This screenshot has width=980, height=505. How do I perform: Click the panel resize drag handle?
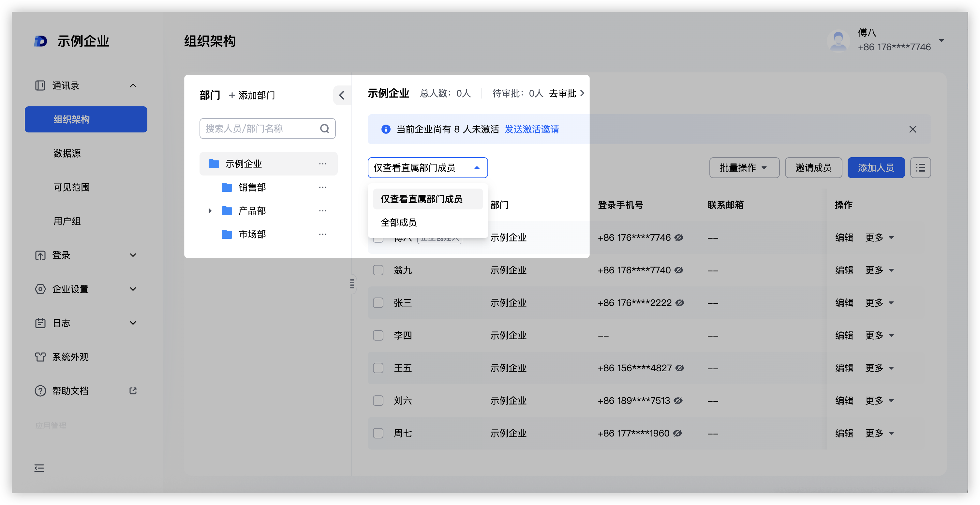click(x=352, y=283)
